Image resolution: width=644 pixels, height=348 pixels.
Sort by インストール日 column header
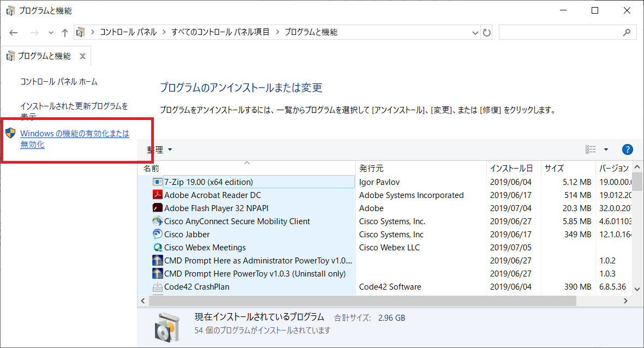click(514, 168)
